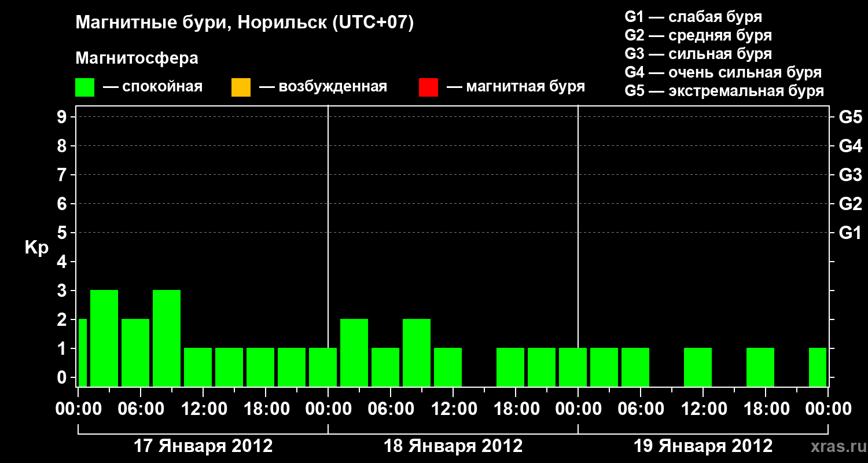Screen dimensions: 868x463
Task: Click the first Kp 3 bar on 17 January
Action: tap(104, 338)
